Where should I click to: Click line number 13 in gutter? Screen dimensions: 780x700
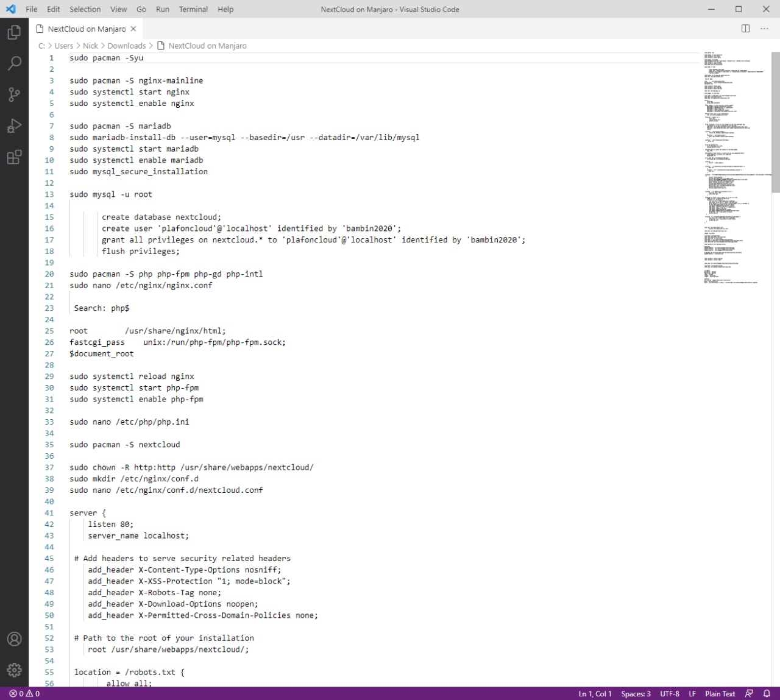(x=49, y=194)
